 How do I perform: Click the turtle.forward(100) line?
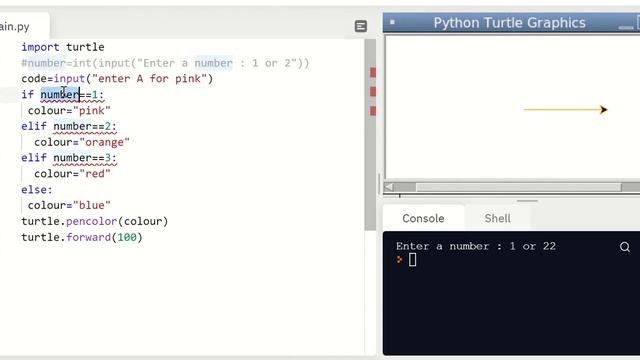coord(82,237)
